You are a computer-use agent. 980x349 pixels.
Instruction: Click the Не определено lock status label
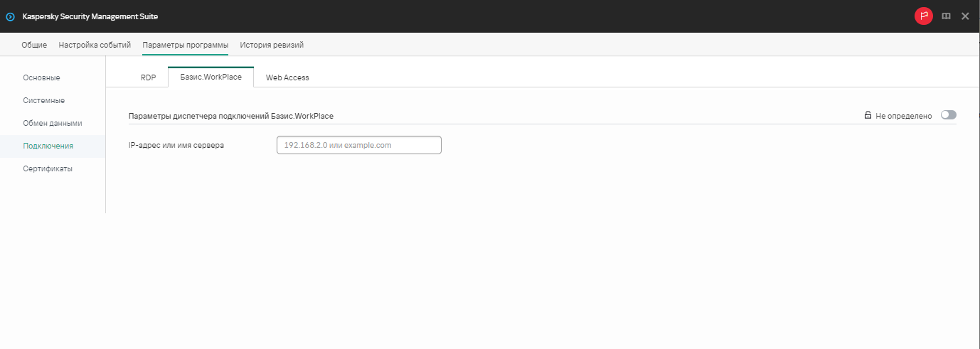click(903, 115)
